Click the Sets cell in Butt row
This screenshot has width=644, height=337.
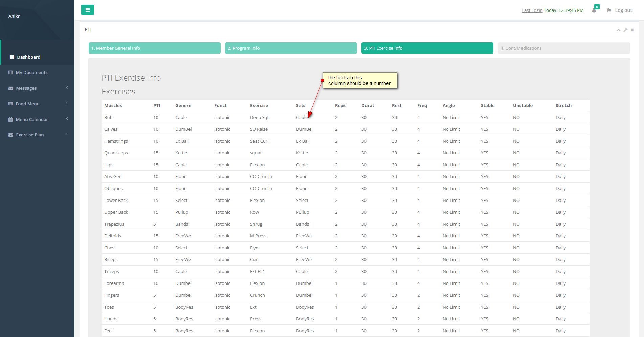pyautogui.click(x=302, y=117)
